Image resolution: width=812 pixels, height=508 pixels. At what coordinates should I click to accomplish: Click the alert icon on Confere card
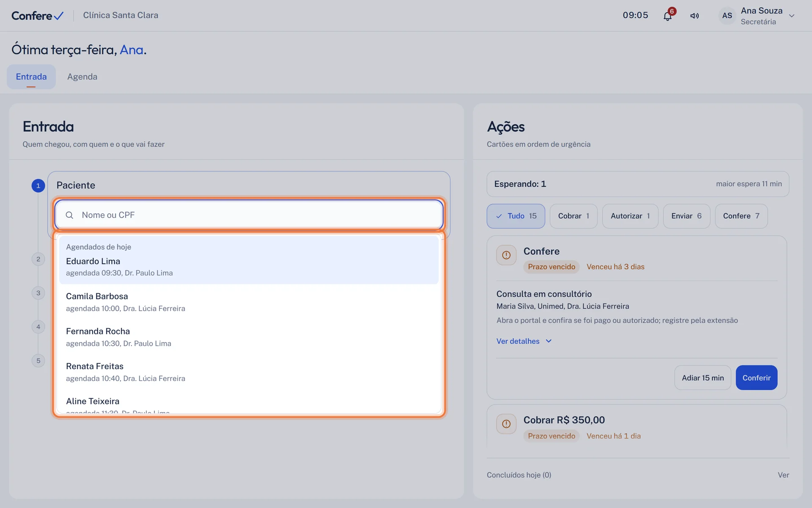(x=506, y=255)
